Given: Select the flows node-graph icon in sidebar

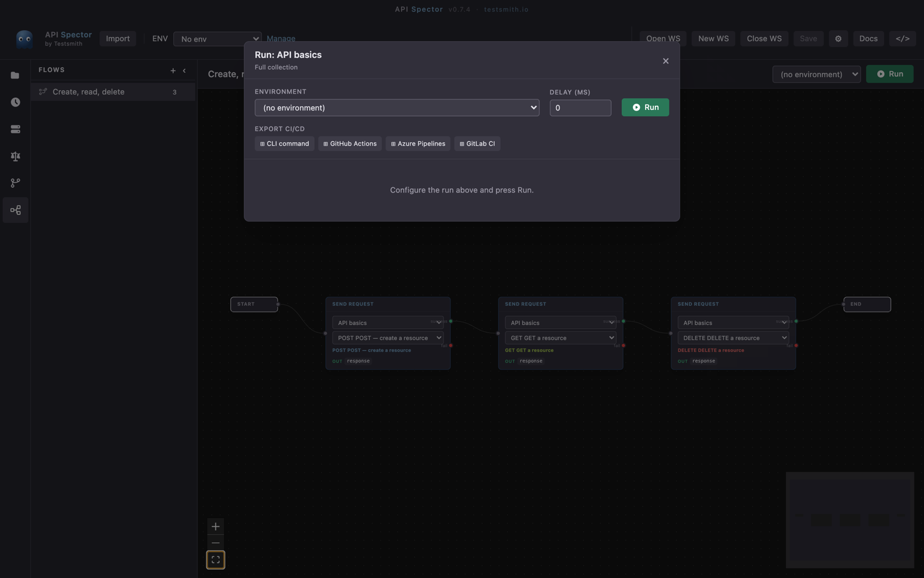Looking at the screenshot, I should pyautogui.click(x=15, y=210).
